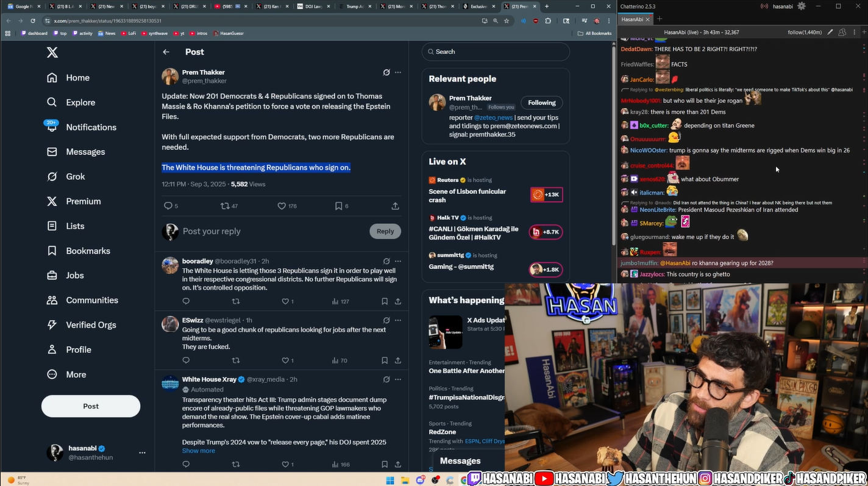Go back using the Post header arrow

pos(166,52)
